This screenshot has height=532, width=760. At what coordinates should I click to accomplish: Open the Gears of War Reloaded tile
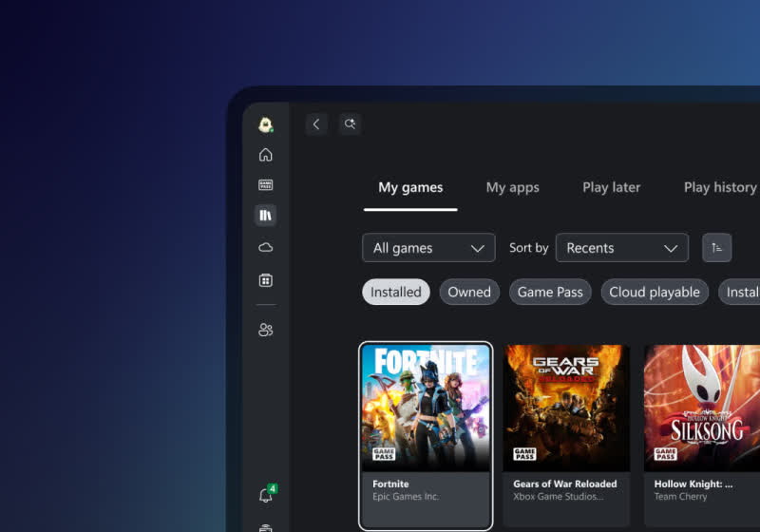[x=566, y=434]
